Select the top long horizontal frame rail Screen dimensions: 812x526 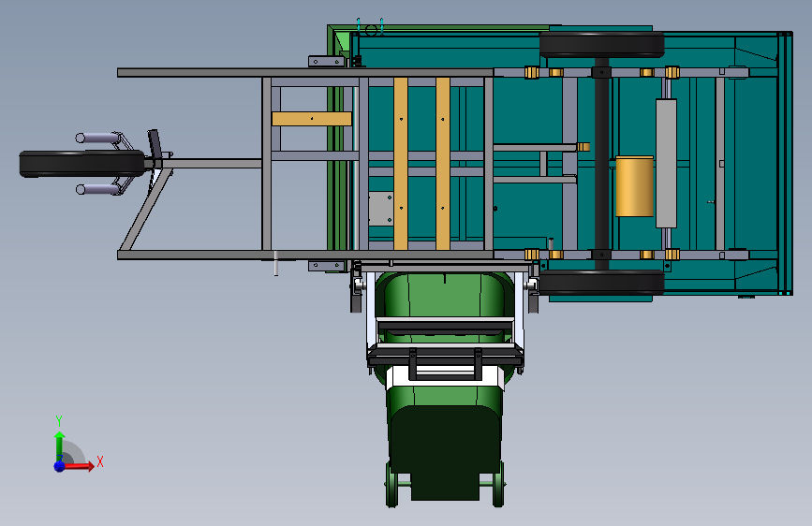(305, 73)
